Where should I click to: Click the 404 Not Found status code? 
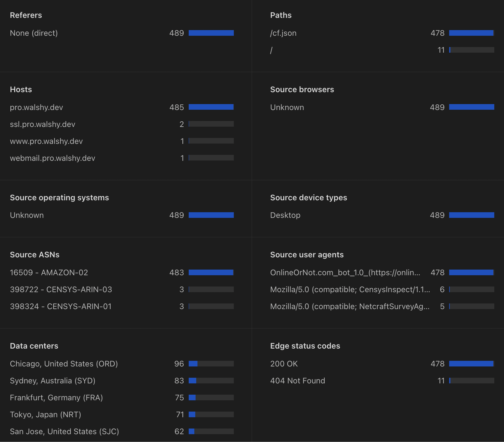pos(297,381)
